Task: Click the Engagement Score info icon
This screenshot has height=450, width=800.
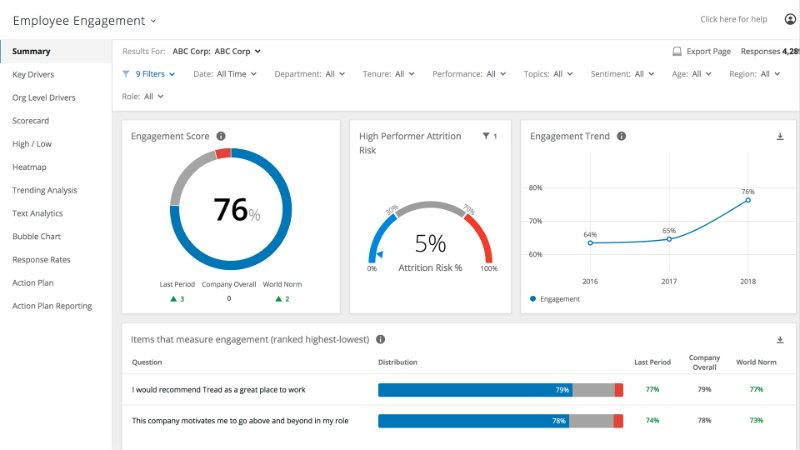Action: 221,136
